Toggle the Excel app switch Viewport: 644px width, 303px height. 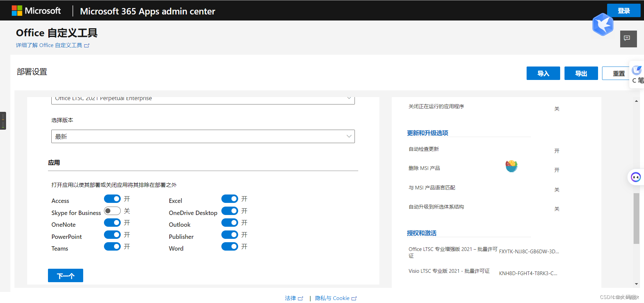230,199
